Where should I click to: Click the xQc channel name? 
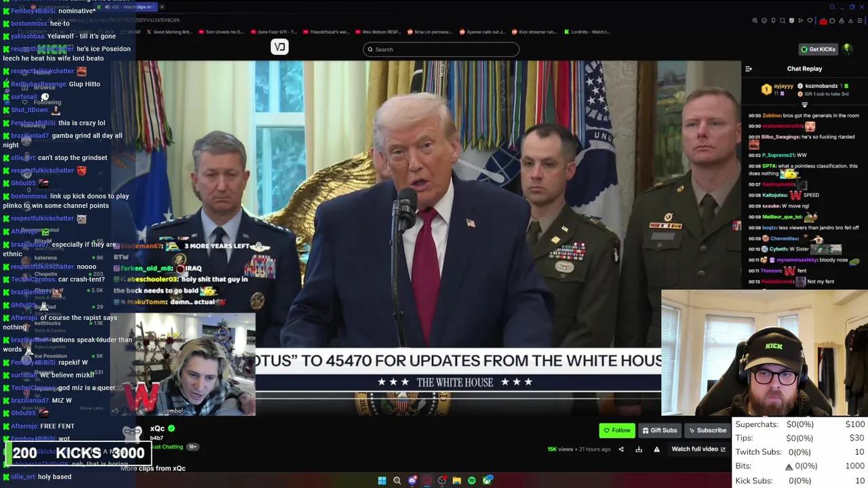157,428
